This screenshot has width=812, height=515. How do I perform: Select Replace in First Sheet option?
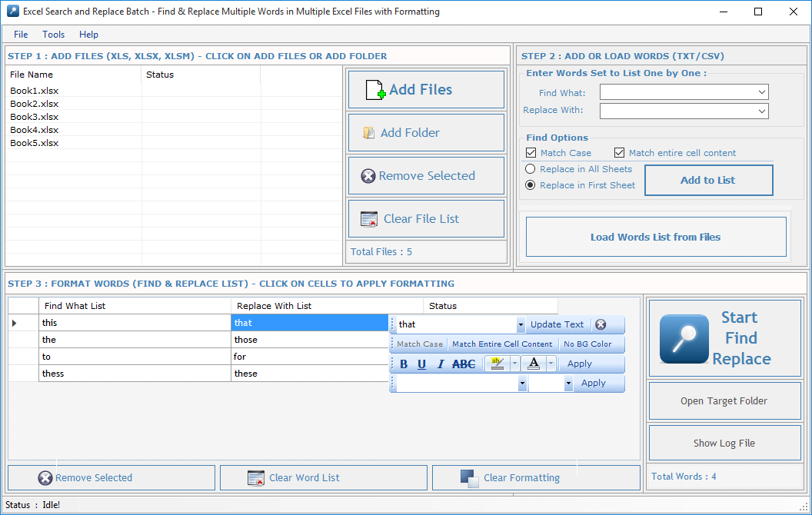531,184
